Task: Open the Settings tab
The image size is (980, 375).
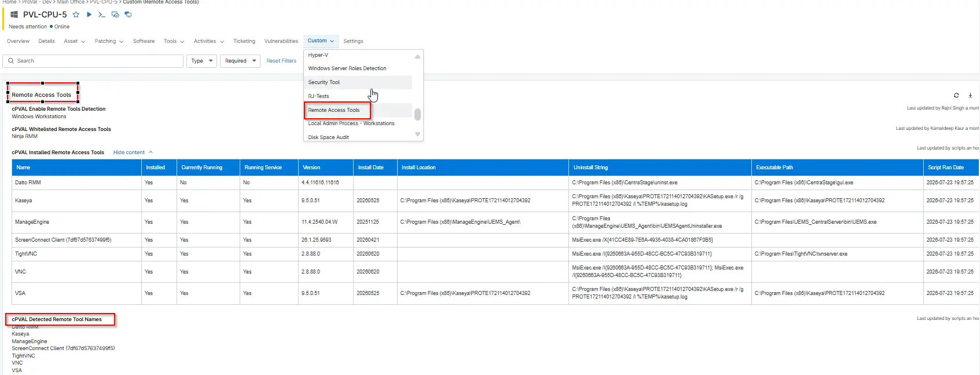Action: tap(353, 41)
